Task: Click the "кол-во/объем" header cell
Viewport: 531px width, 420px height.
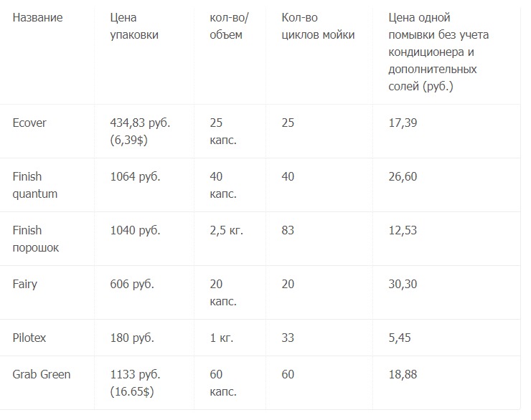Action: [229, 26]
